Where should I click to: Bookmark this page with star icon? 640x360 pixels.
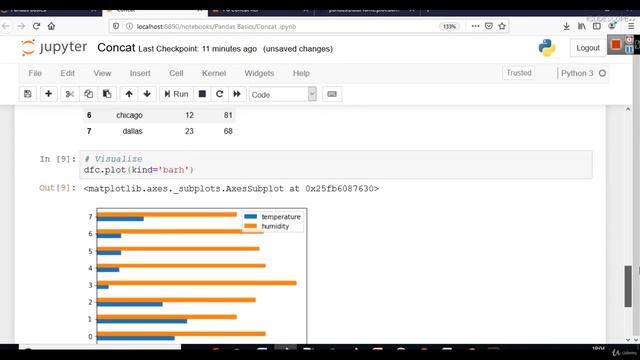(502, 26)
